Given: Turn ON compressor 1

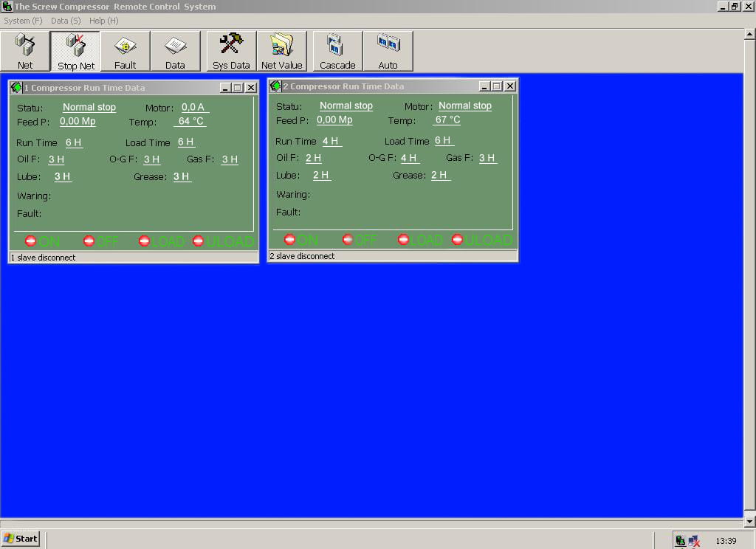Looking at the screenshot, I should [x=31, y=241].
